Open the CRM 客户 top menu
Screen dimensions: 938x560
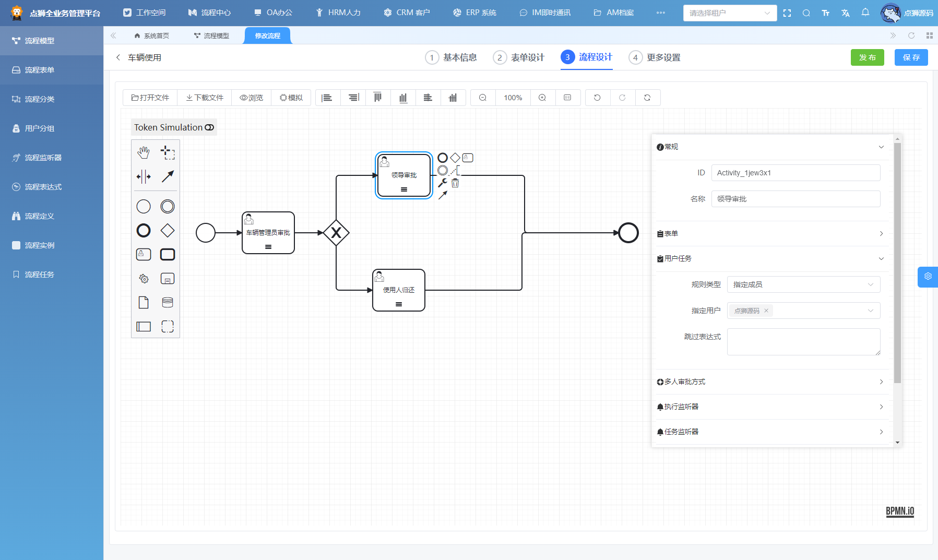[x=407, y=13]
